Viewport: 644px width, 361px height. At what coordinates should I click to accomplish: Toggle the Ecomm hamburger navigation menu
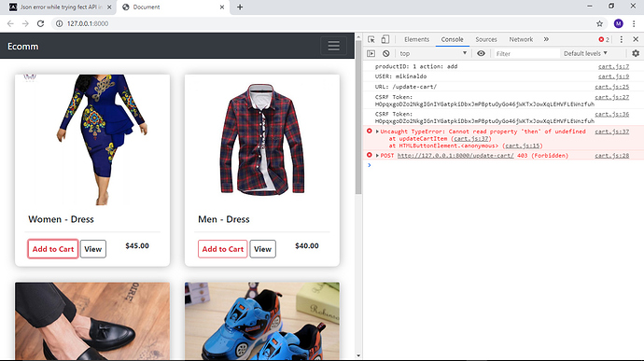pyautogui.click(x=333, y=46)
